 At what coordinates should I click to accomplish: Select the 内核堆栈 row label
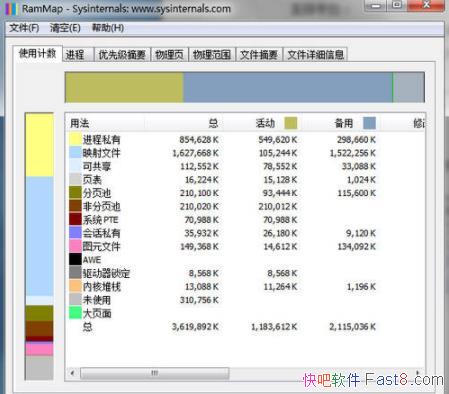tap(101, 286)
